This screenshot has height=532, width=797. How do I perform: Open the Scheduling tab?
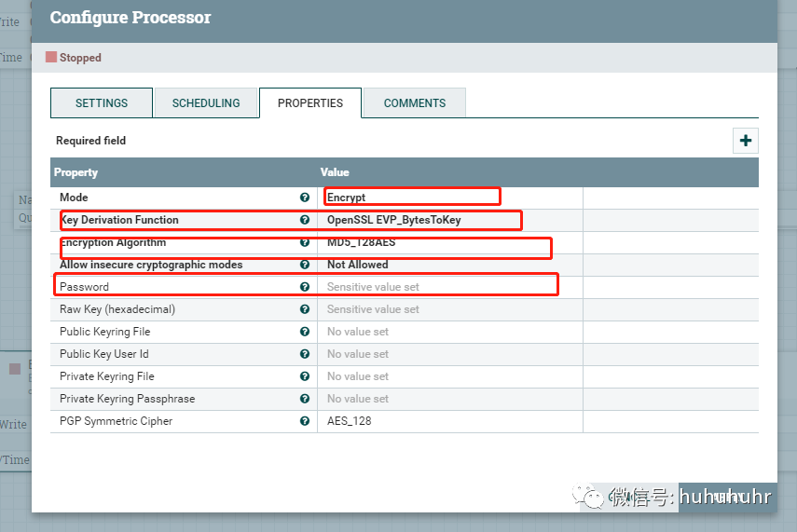coord(206,103)
